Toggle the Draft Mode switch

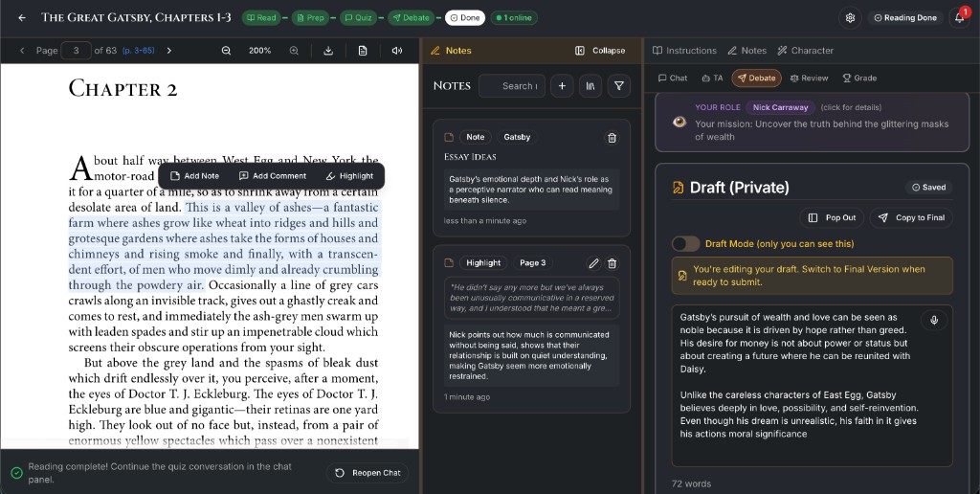tap(685, 244)
